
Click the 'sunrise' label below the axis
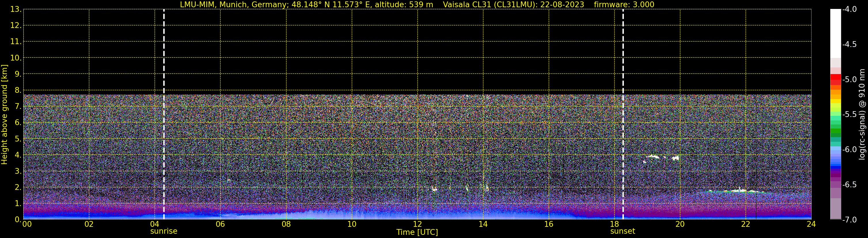click(164, 231)
